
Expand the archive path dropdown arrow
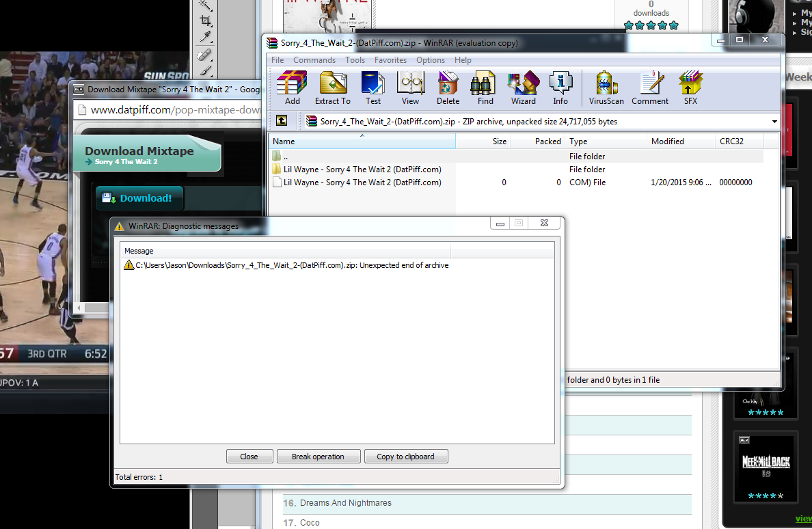pyautogui.click(x=774, y=122)
